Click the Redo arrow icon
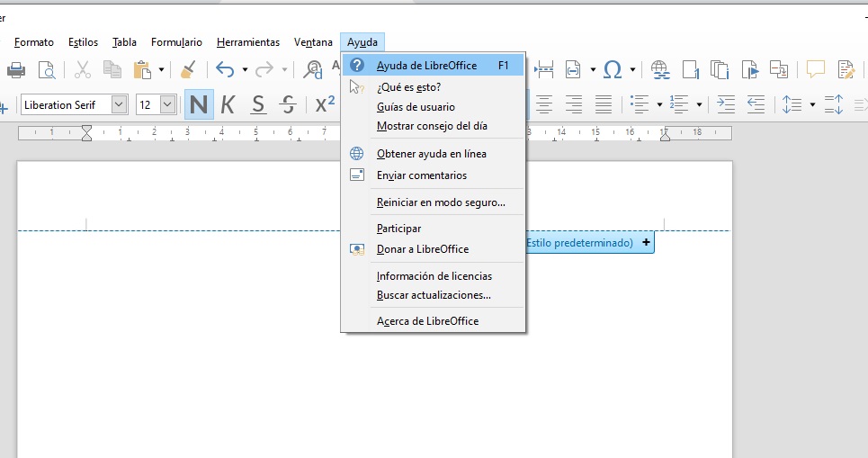Screen dimensions: 868x458 (264, 70)
